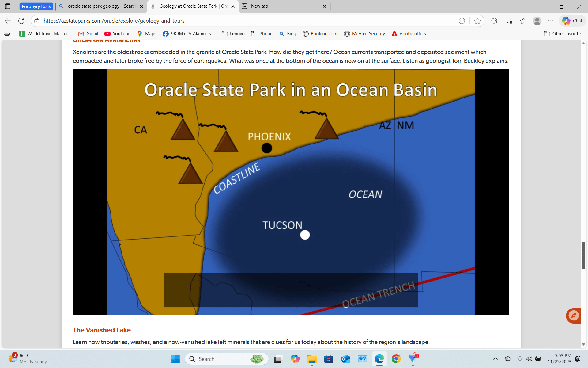Reload the page with refresh icon
The height and width of the screenshot is (368, 588).
point(21,21)
